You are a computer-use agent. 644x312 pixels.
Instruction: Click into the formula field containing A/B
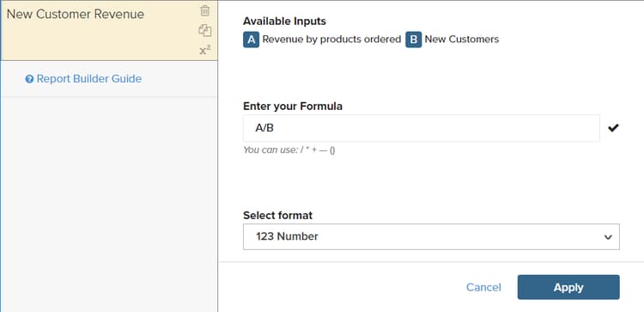tap(422, 128)
